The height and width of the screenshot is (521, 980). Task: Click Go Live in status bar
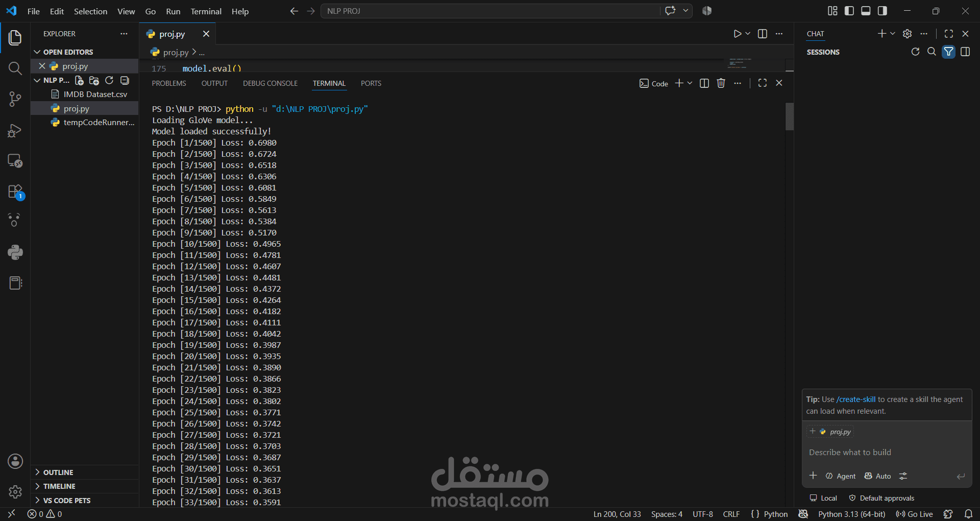click(x=914, y=514)
